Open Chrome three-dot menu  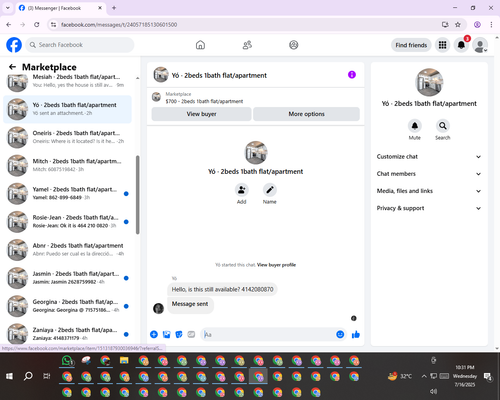point(491,25)
